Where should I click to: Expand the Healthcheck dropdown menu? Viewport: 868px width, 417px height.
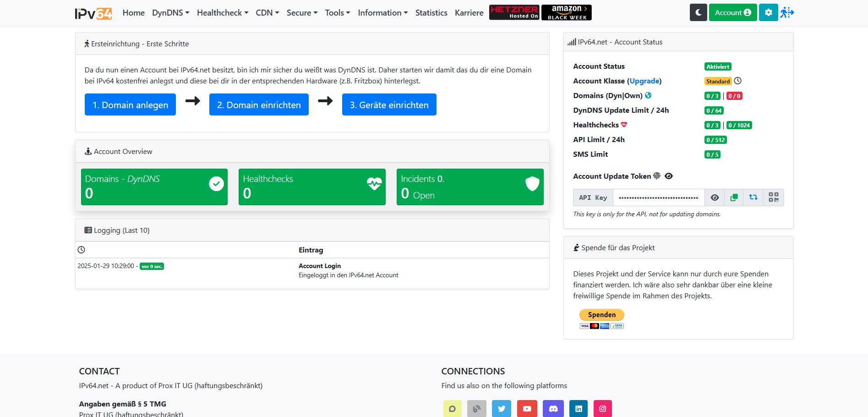(x=222, y=13)
